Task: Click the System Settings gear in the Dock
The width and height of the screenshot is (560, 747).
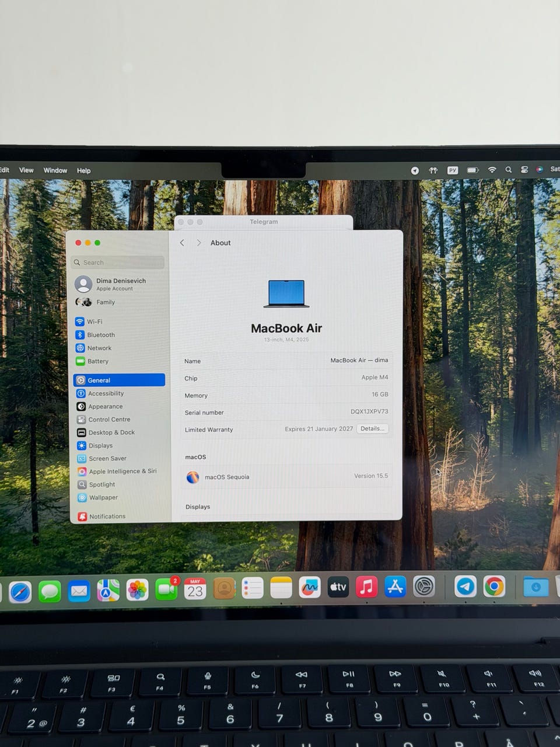Action: 423,587
